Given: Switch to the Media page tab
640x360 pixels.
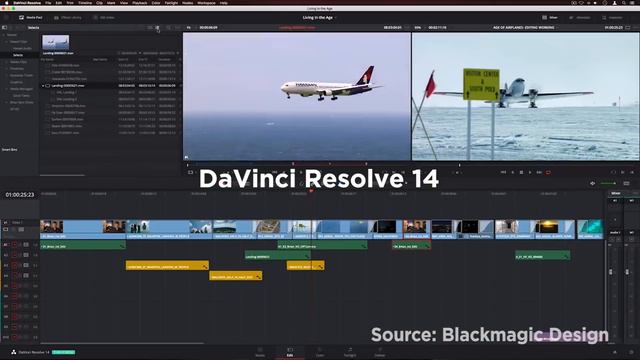Looking at the screenshot, I should 260,352.
